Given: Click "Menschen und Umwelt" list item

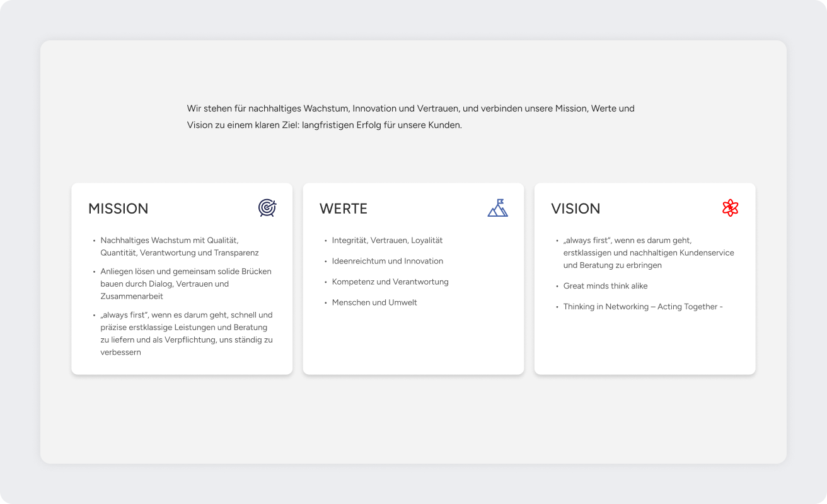Looking at the screenshot, I should tap(374, 302).
